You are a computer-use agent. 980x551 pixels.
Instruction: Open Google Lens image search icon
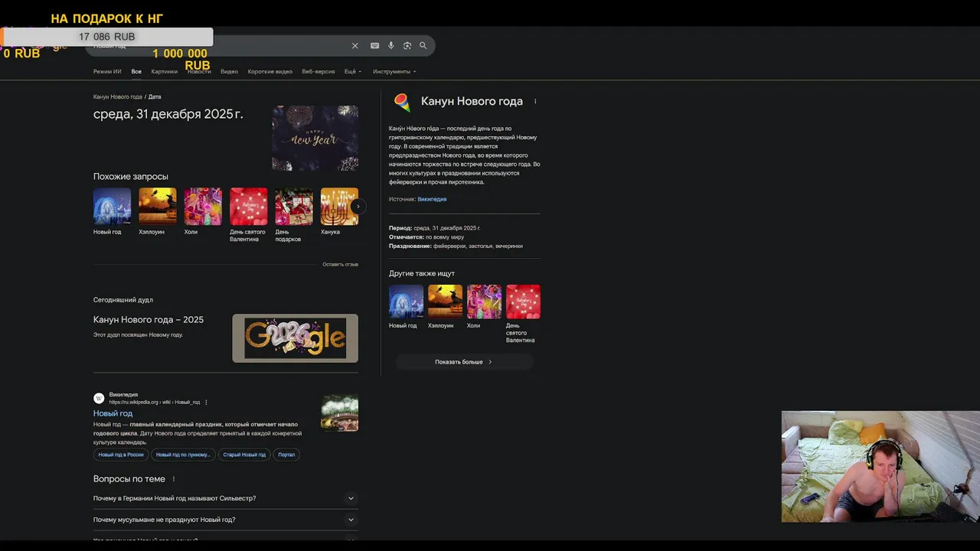click(x=407, y=46)
